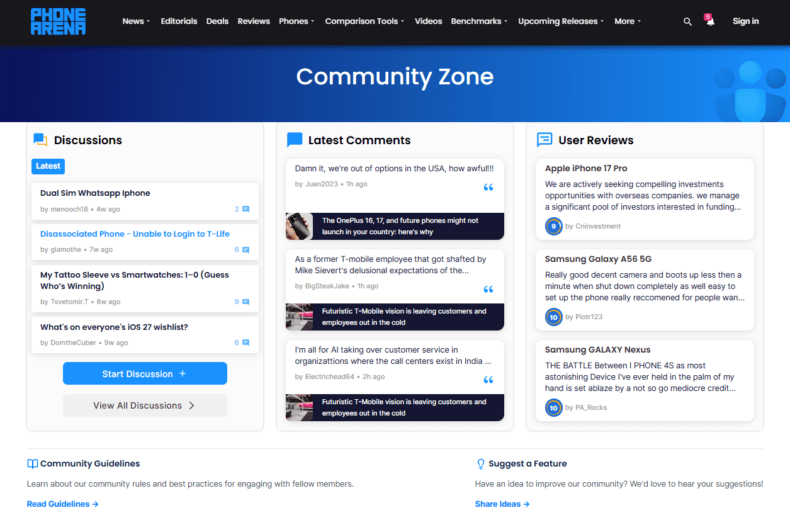Screen dimensions: 790x532
Task: Click username Electrichead64
Action: coord(329,377)
